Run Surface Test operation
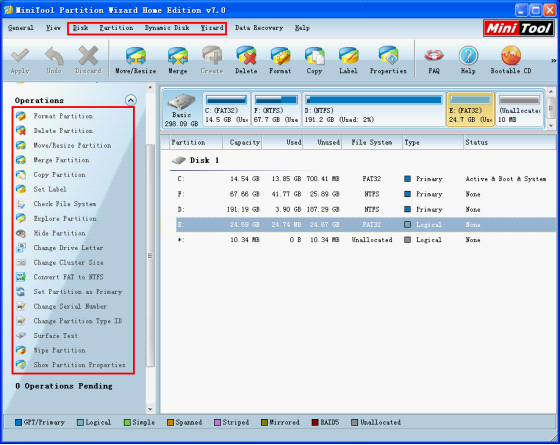The width and height of the screenshot is (560, 445). [x=55, y=336]
